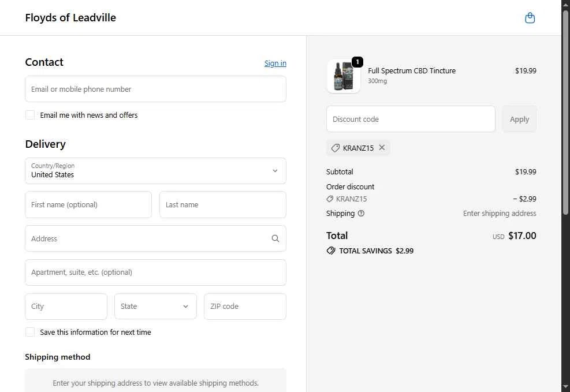Image resolution: width=570 pixels, height=392 pixels.
Task: Click the quantity badge on the product image
Action: coord(357,62)
